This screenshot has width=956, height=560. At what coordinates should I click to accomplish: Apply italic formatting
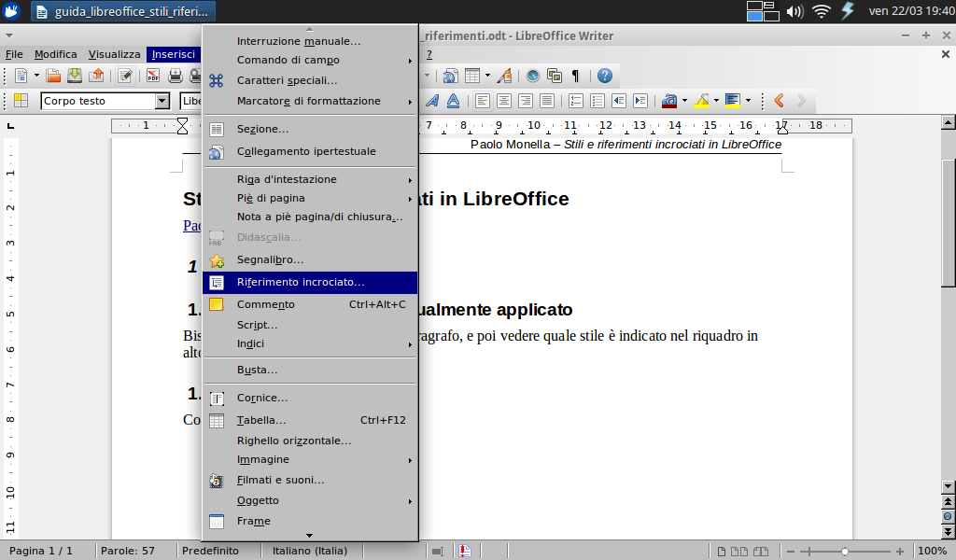pyautogui.click(x=431, y=101)
